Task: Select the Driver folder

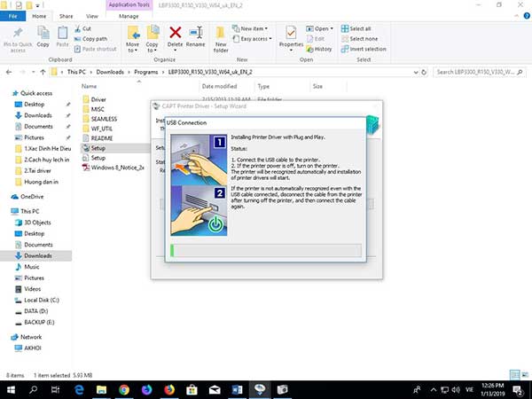Action: [94, 99]
